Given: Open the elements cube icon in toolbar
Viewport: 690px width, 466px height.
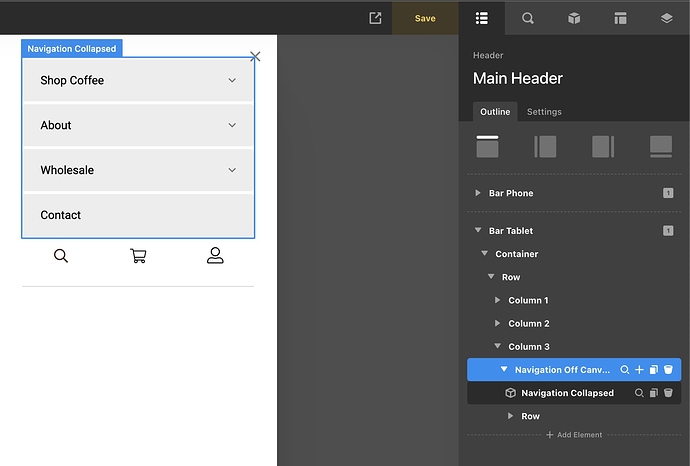Looking at the screenshot, I should pos(574,18).
